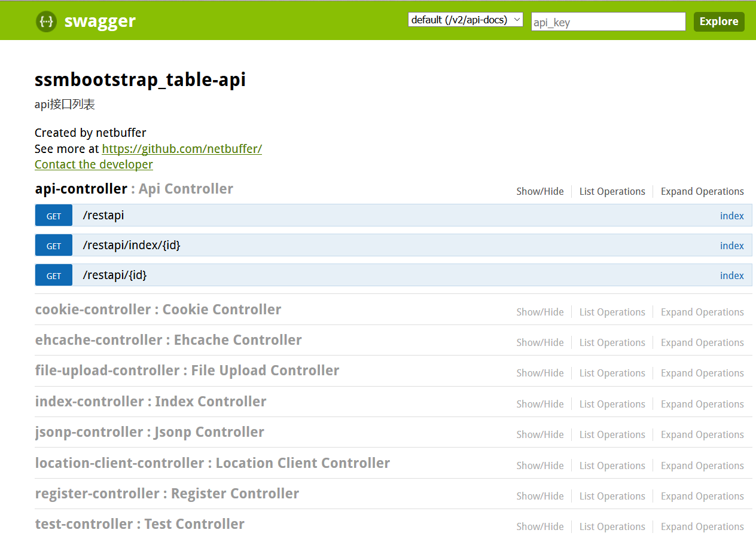Screen dimensions: 756x539
Task: Click Show/Hide for test-controller
Action: point(540,527)
